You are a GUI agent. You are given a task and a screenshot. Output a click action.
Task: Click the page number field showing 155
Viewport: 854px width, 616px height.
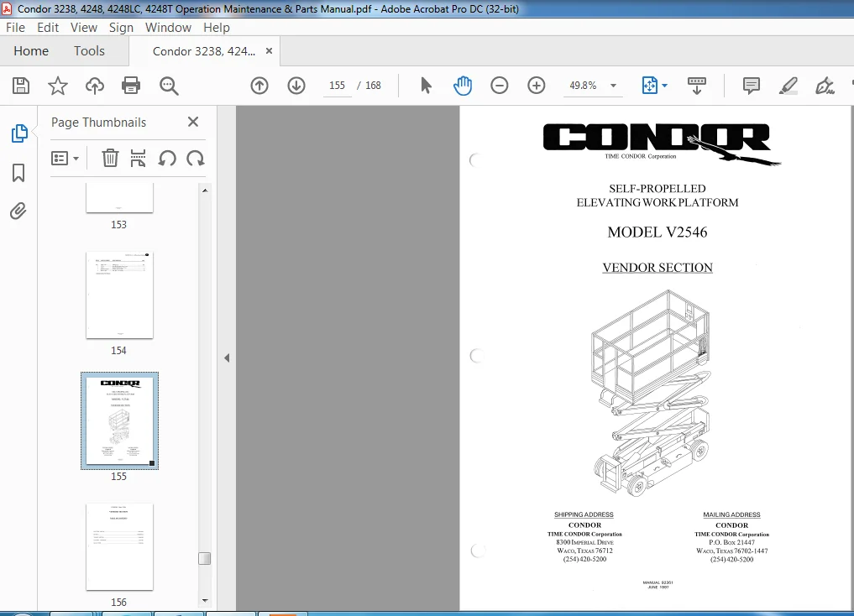tap(337, 86)
